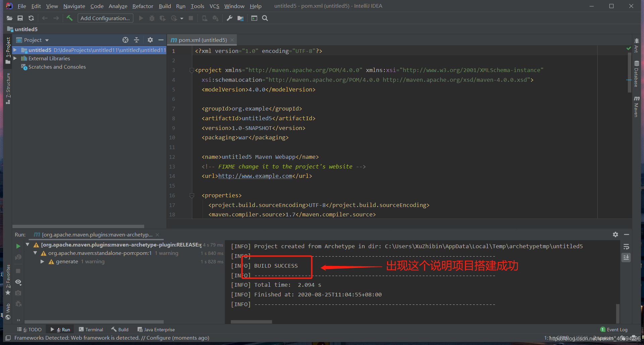Open the Java Enterprise tool window

tap(156, 330)
